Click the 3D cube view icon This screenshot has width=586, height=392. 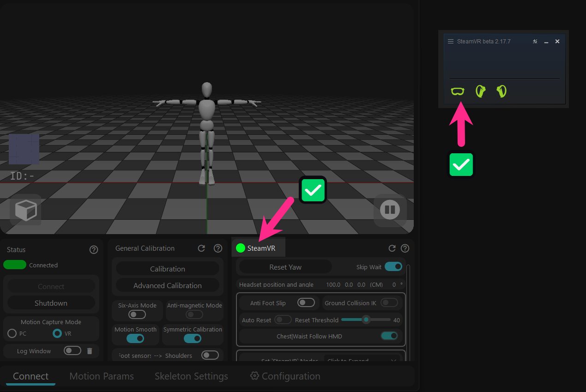[25, 210]
